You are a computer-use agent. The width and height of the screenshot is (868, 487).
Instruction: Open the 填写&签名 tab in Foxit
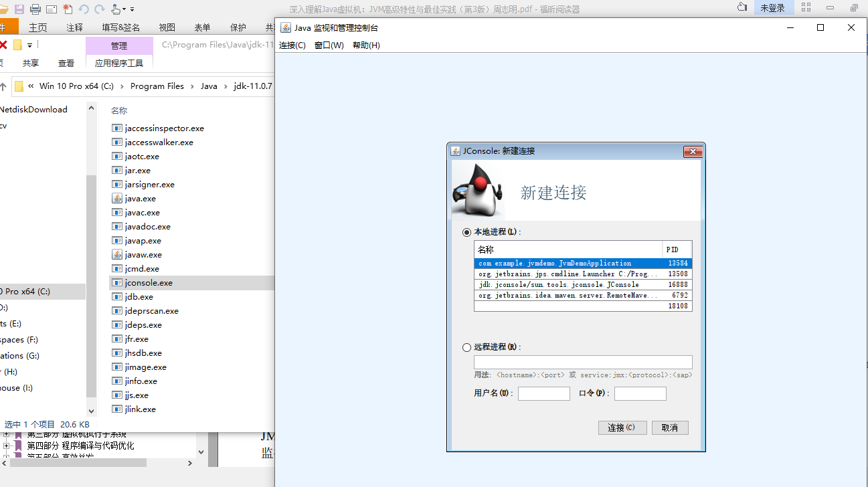[121, 27]
